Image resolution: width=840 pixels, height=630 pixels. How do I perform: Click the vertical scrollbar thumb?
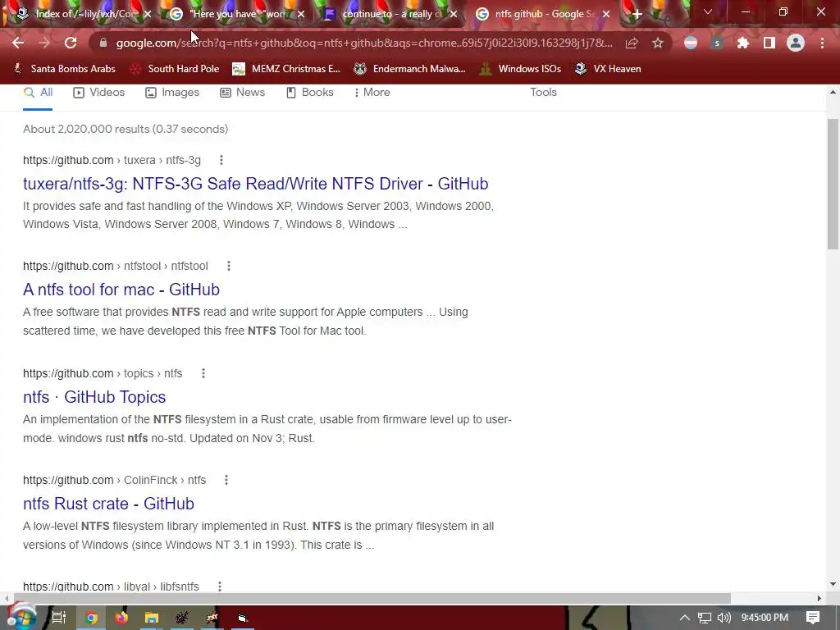pyautogui.click(x=833, y=184)
